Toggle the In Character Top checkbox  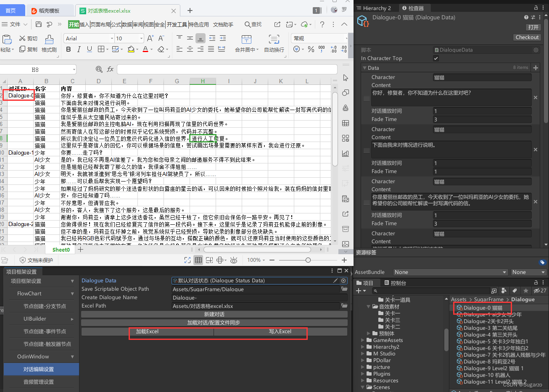436,58
